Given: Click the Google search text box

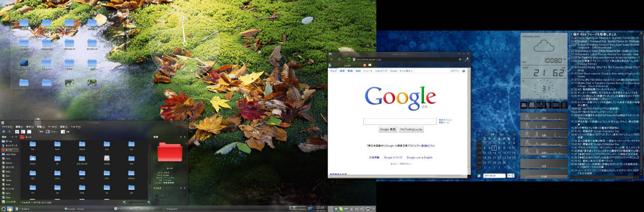Looking at the screenshot, I should [400, 121].
